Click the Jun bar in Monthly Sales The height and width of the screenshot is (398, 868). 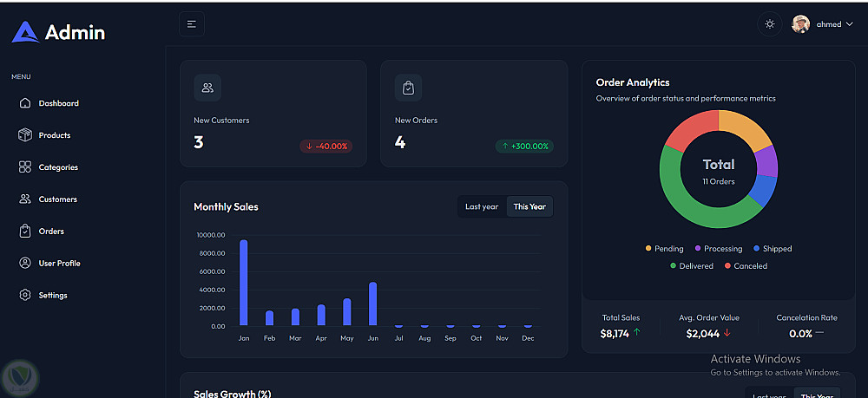point(373,304)
